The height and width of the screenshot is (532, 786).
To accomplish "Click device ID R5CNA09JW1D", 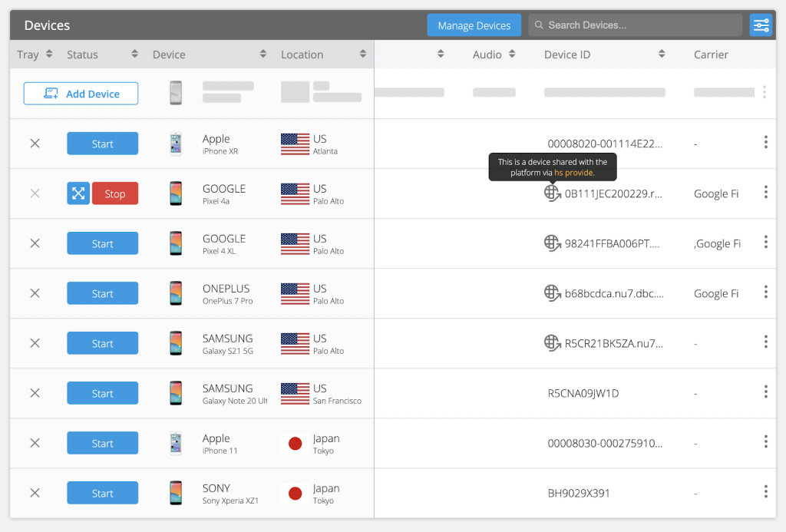I will [x=583, y=394].
